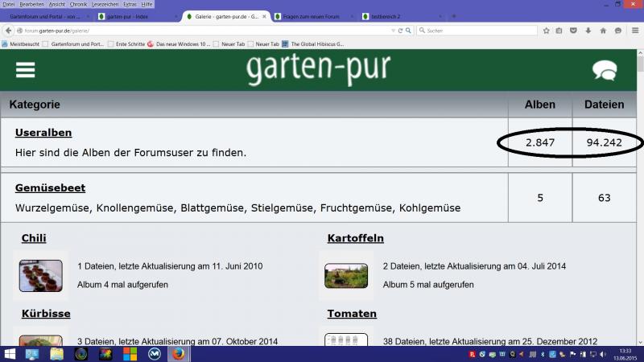The height and width of the screenshot is (362, 644).
Task: Open the Windows Start button
Action: coord(10,354)
